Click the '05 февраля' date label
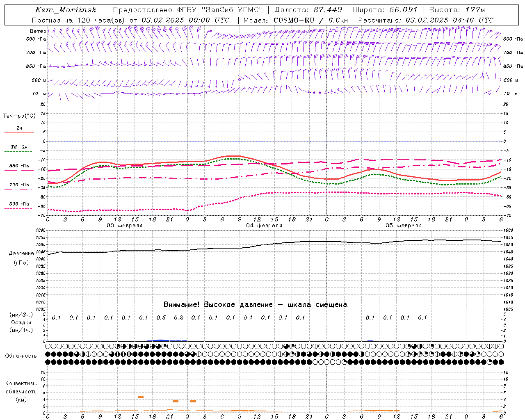This screenshot has width=525, height=420. (x=404, y=226)
